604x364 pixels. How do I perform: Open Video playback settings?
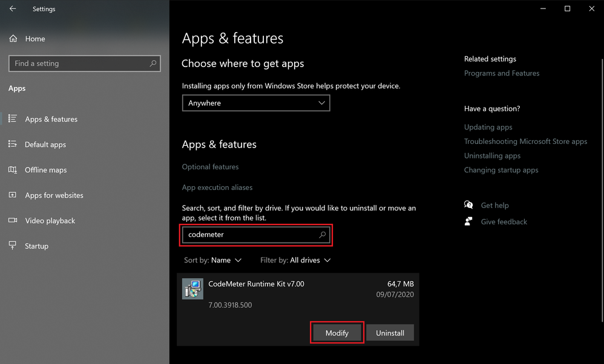click(50, 221)
